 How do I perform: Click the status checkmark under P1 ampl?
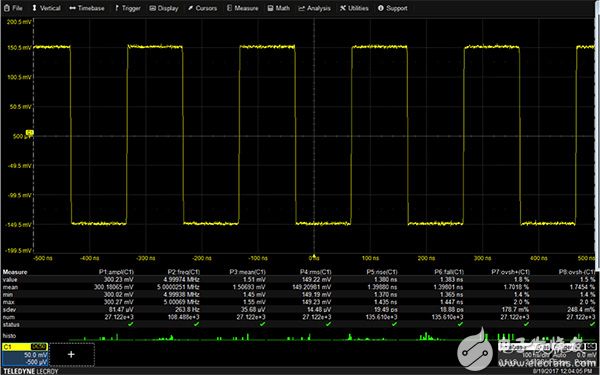(x=131, y=324)
